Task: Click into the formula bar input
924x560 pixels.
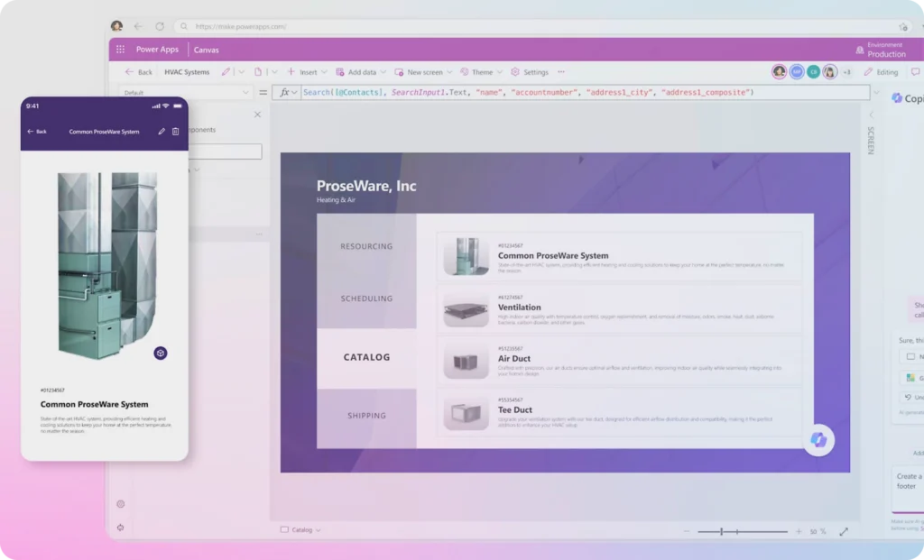Action: point(577,92)
